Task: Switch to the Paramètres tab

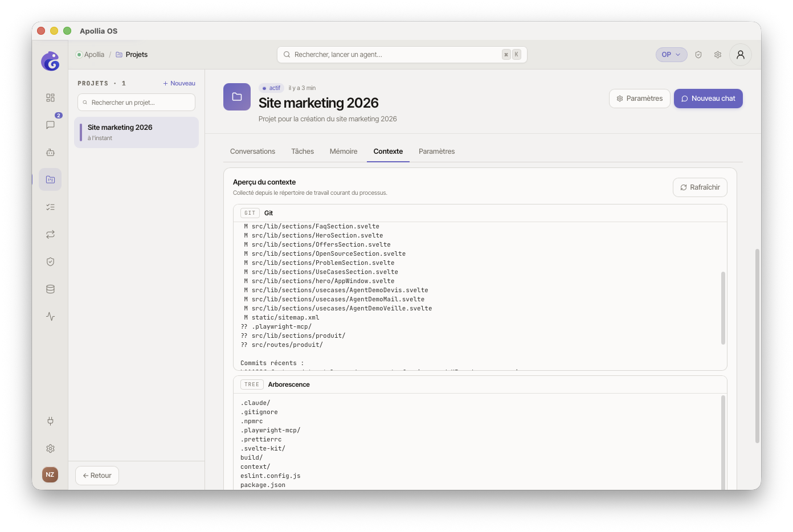Action: coord(436,152)
